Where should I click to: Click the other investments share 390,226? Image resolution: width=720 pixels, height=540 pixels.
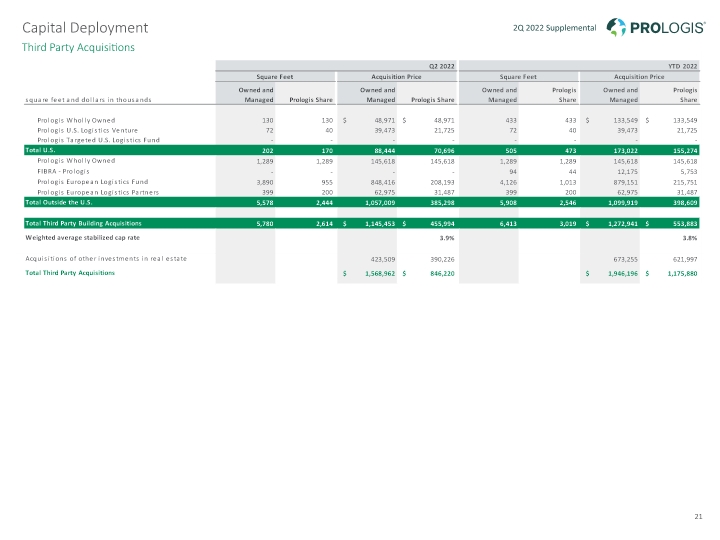pos(442,259)
